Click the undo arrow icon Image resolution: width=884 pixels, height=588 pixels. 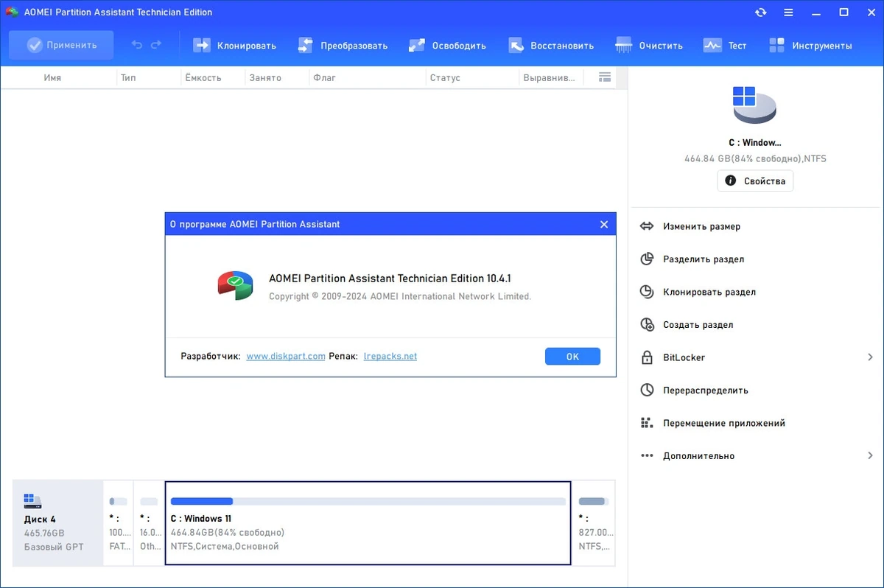137,45
